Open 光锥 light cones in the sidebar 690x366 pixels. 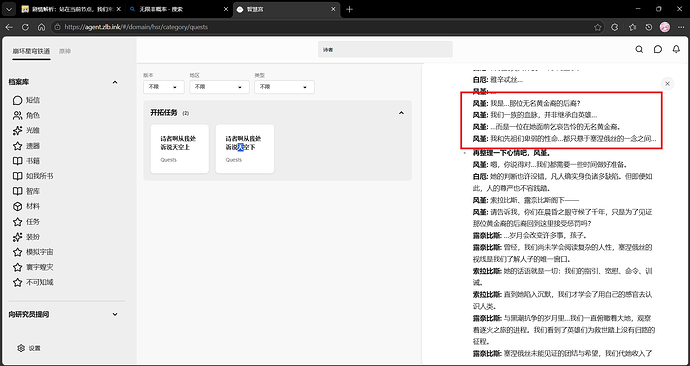pos(26,131)
